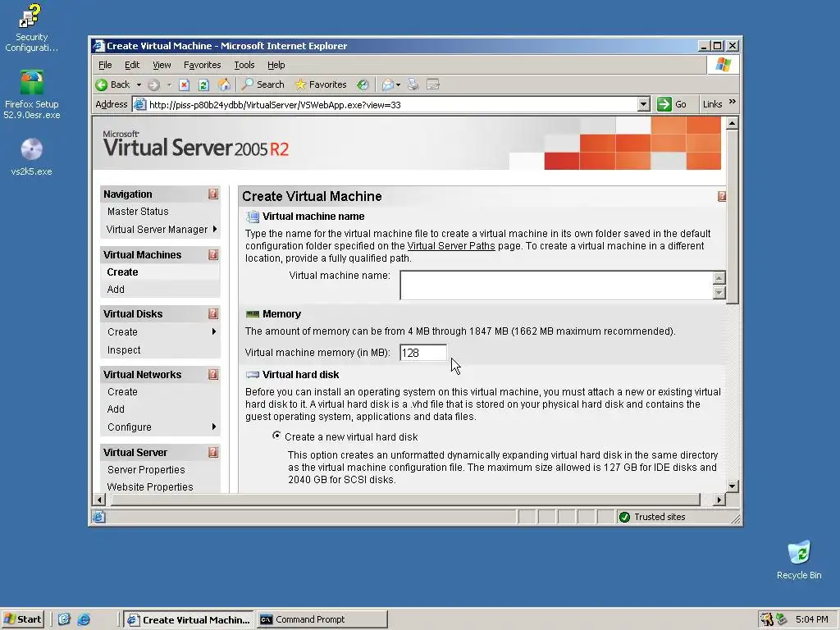Click Inspect under Virtual Disks
The height and width of the screenshot is (630, 840).
coord(124,349)
